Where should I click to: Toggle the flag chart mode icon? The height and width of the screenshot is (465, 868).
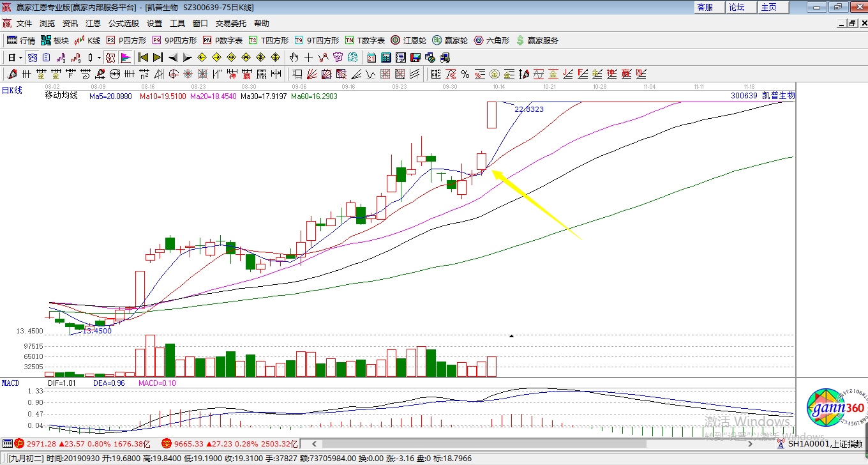[x=126, y=57]
